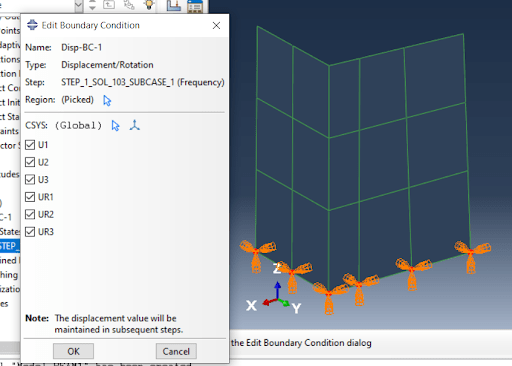Click the lightbulb icon in the toolbar
Viewport: 512px width, 366px height.
tap(149, 5)
